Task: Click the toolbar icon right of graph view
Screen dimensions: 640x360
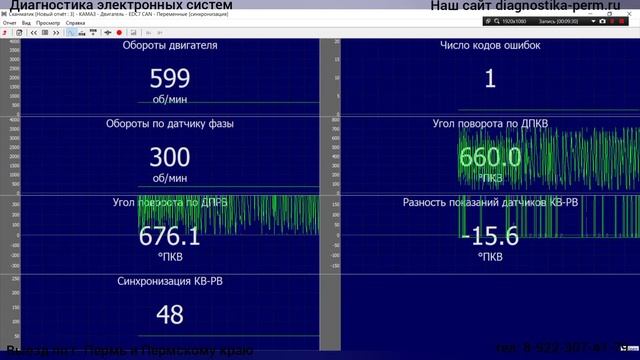Action: pyautogui.click(x=82, y=33)
